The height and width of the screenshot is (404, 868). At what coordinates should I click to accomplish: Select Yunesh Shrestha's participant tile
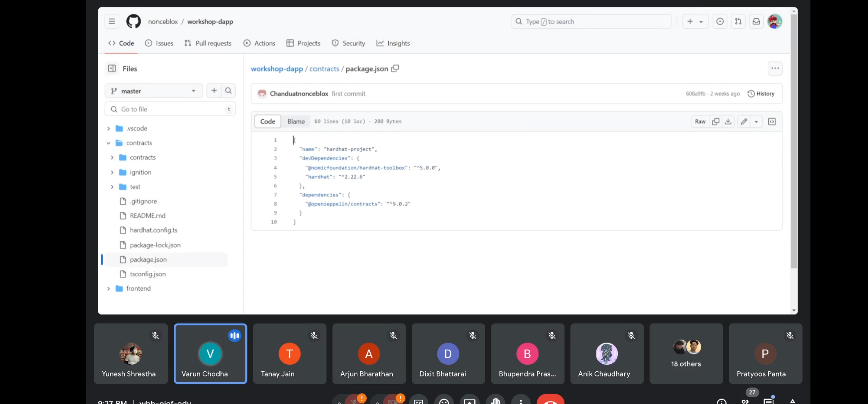coord(131,354)
